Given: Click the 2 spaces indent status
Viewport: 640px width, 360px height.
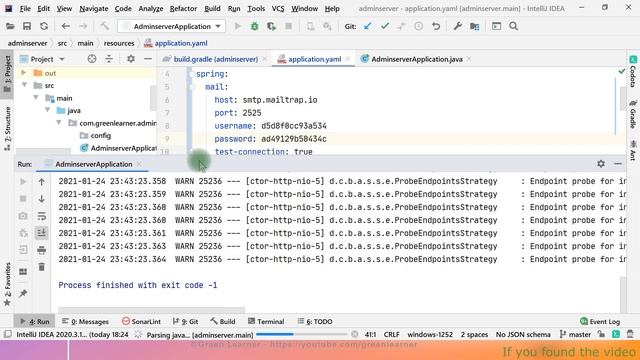Looking at the screenshot, I should click(x=474, y=335).
